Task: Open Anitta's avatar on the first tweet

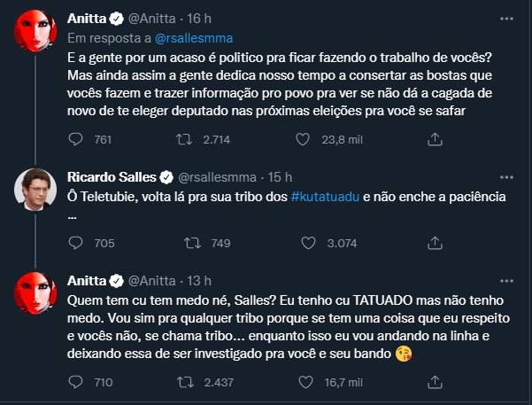Action: [x=35, y=34]
